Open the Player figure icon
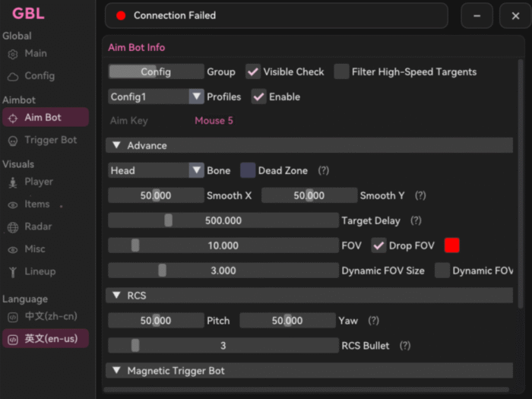 [13, 182]
